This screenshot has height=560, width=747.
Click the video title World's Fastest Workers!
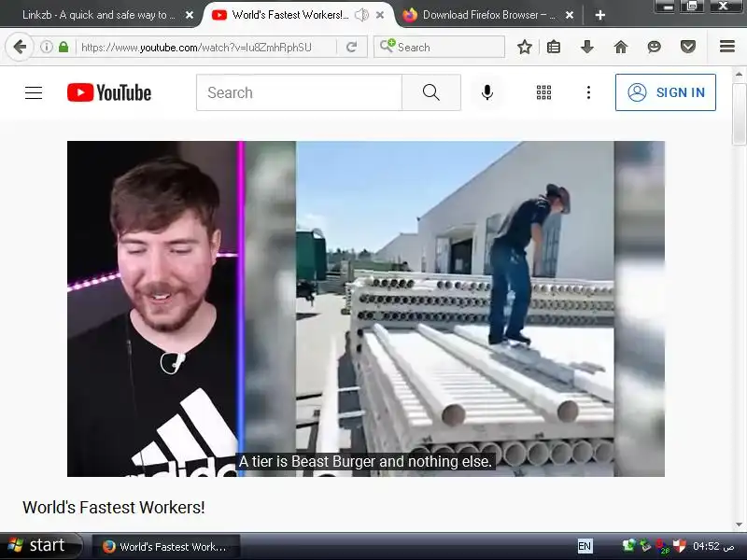(113, 507)
